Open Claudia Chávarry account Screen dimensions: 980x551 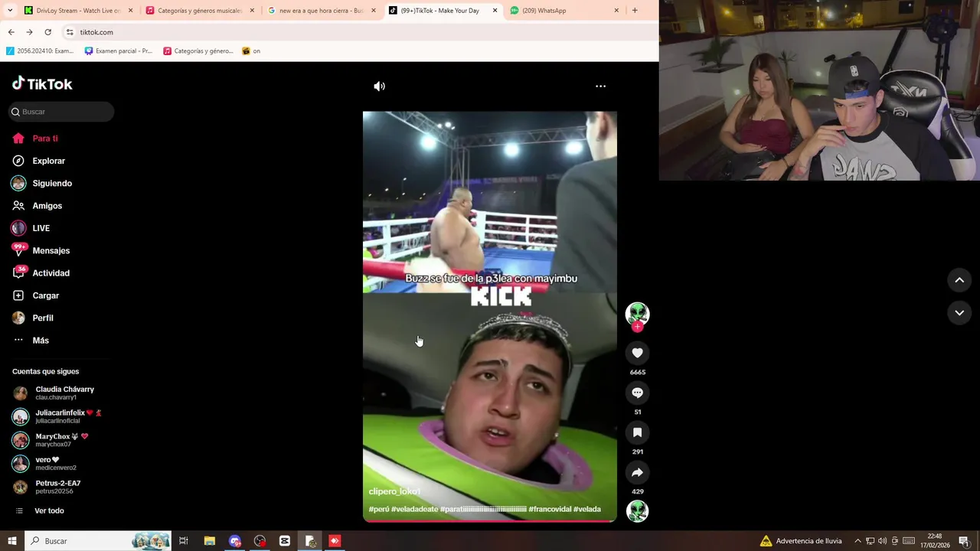point(57,393)
